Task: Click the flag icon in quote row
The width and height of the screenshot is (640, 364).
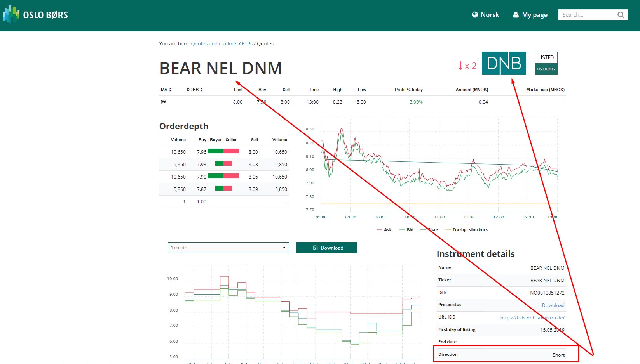Action: click(x=163, y=102)
